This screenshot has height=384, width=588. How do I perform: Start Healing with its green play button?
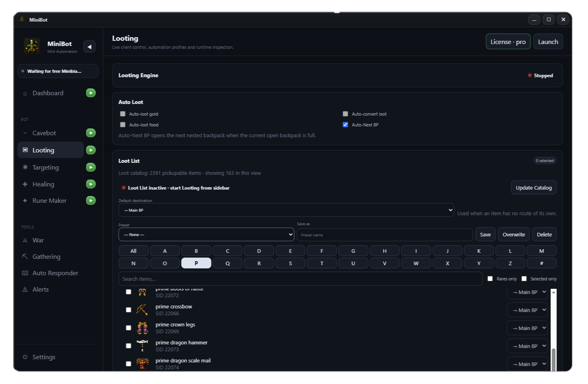tap(91, 184)
